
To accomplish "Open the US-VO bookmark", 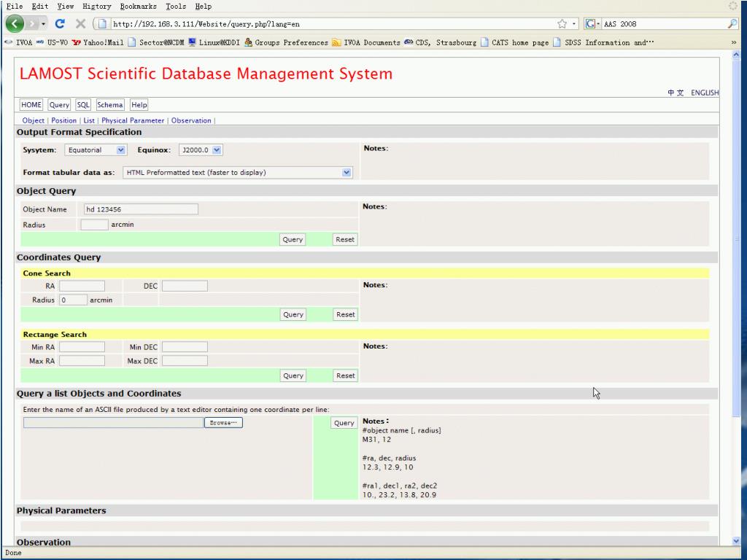I will [52, 42].
